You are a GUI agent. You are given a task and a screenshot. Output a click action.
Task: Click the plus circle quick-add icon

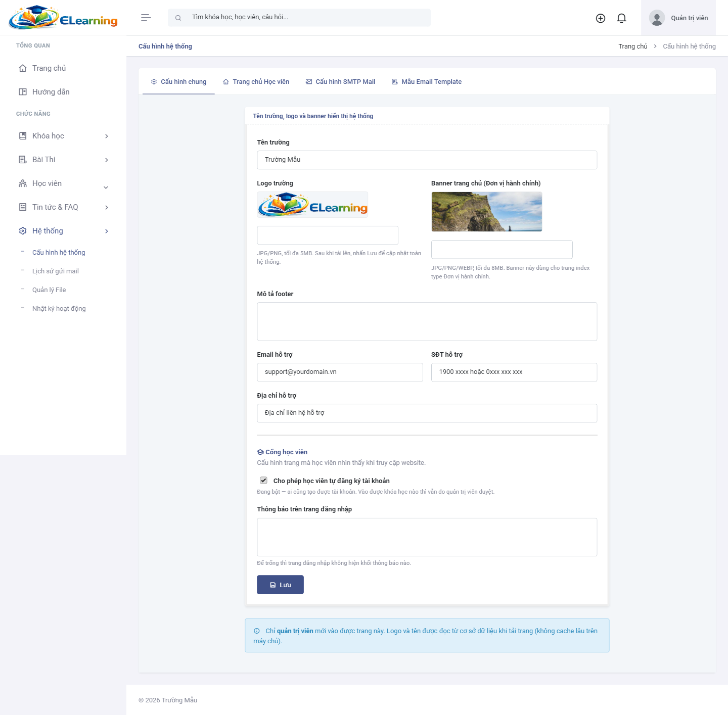click(x=601, y=18)
